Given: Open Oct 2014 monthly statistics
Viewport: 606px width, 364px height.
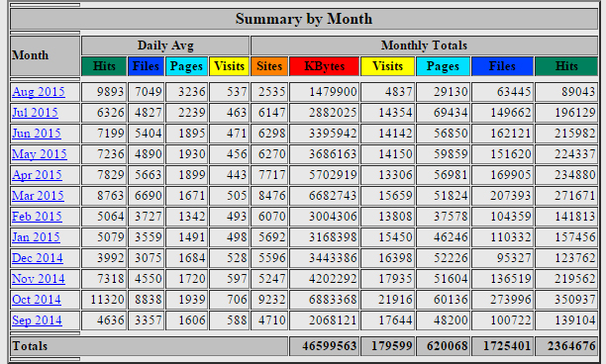Looking at the screenshot, I should pyautogui.click(x=37, y=300).
